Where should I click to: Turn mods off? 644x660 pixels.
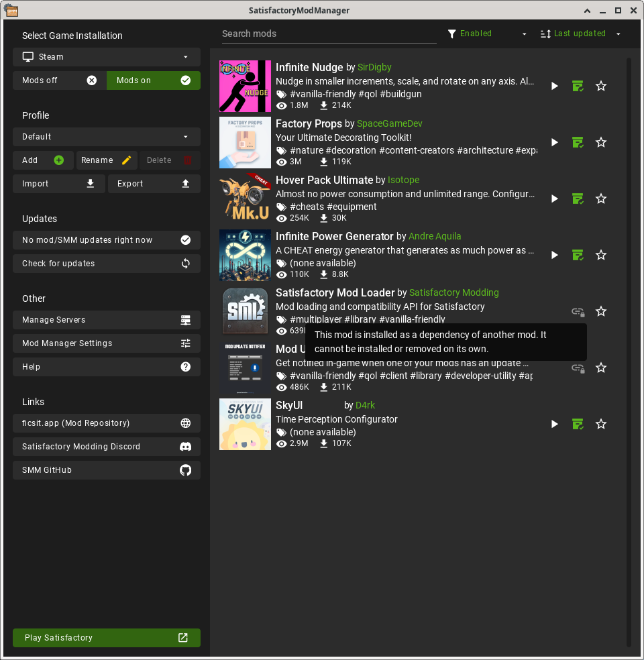[59, 80]
